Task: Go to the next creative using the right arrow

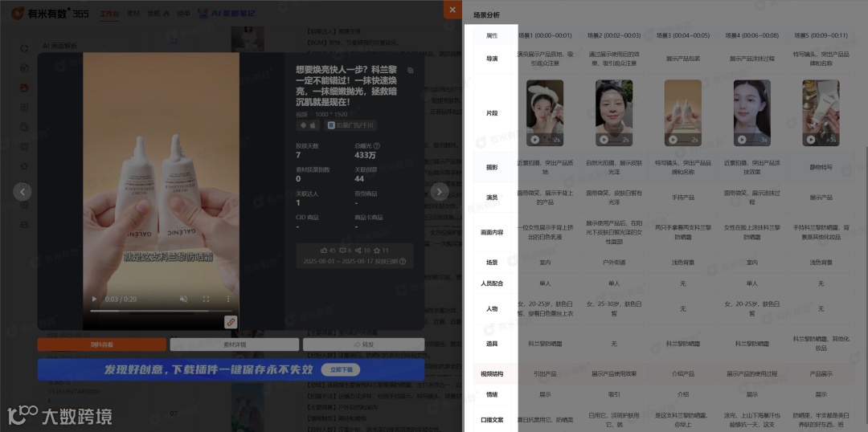Action: 440,191
